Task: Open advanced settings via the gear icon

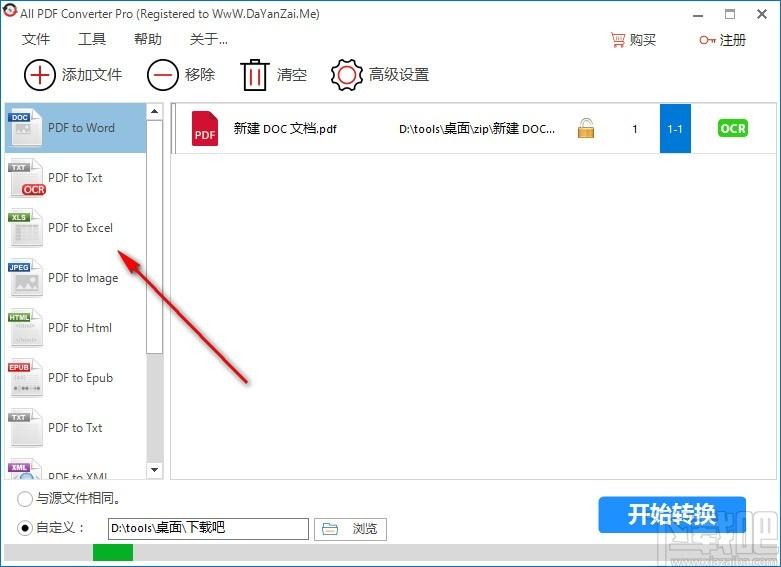Action: (x=347, y=75)
